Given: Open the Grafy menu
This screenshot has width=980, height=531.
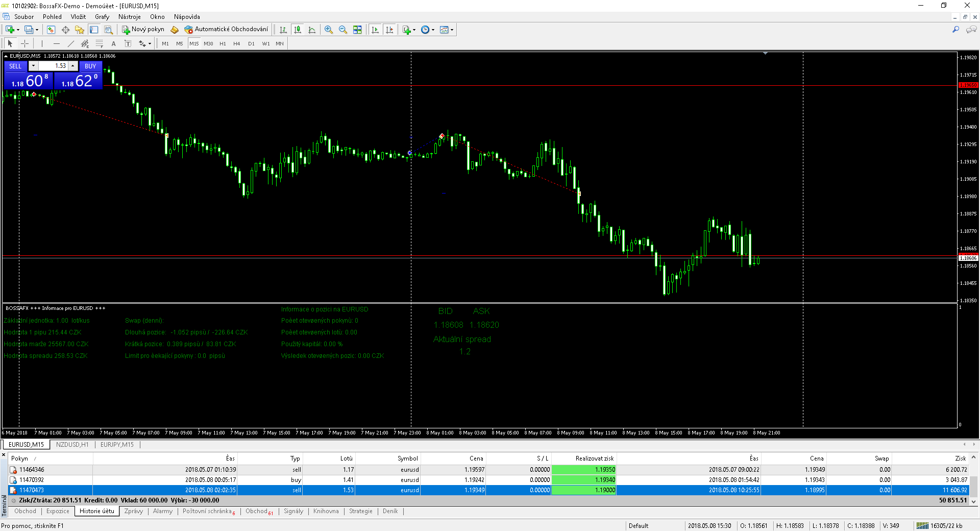Looking at the screenshot, I should (102, 16).
